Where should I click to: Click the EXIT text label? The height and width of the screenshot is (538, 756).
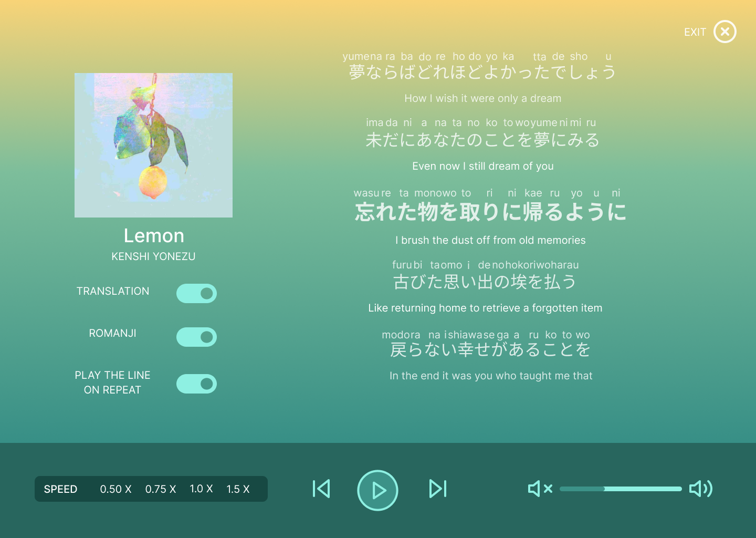click(695, 32)
